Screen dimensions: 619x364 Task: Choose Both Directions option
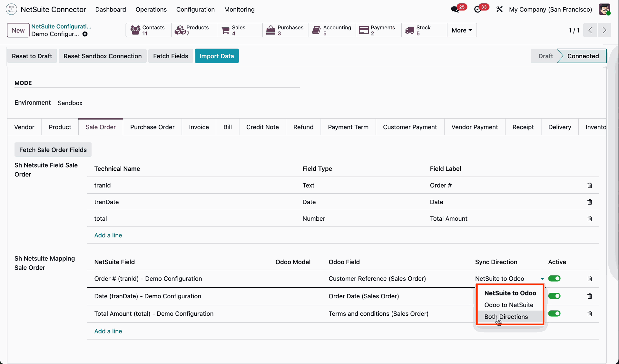tap(510, 317)
